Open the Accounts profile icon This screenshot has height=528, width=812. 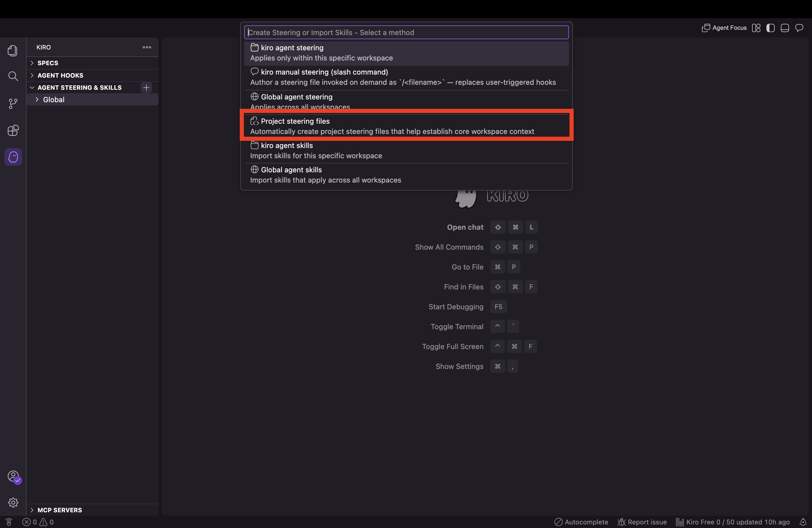pos(14,476)
